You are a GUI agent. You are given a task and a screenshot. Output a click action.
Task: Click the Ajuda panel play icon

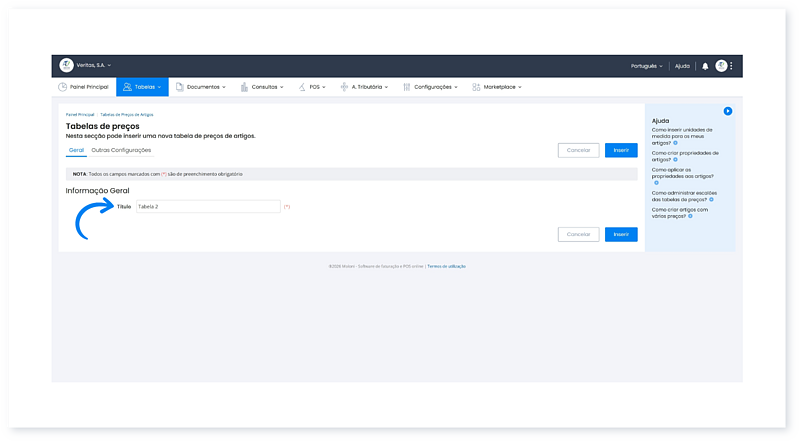coord(728,111)
